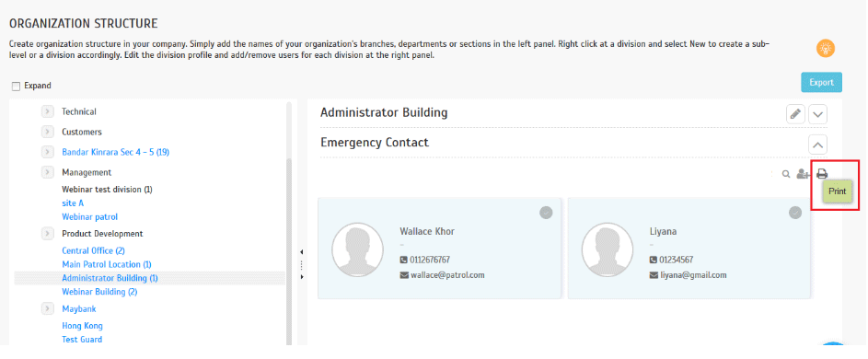Click Wallace Khor's avatar picture
Viewport: 868px width, 359px height.
pos(358,249)
